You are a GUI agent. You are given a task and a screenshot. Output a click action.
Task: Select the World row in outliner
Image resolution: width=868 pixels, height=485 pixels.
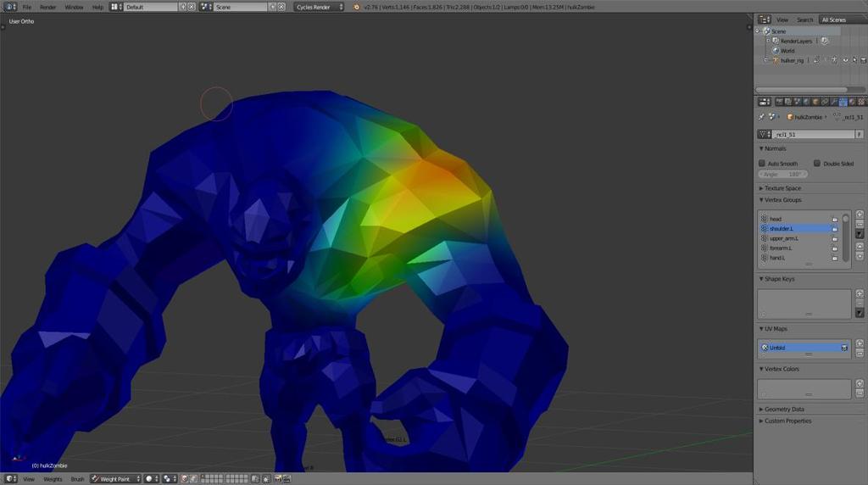[787, 50]
